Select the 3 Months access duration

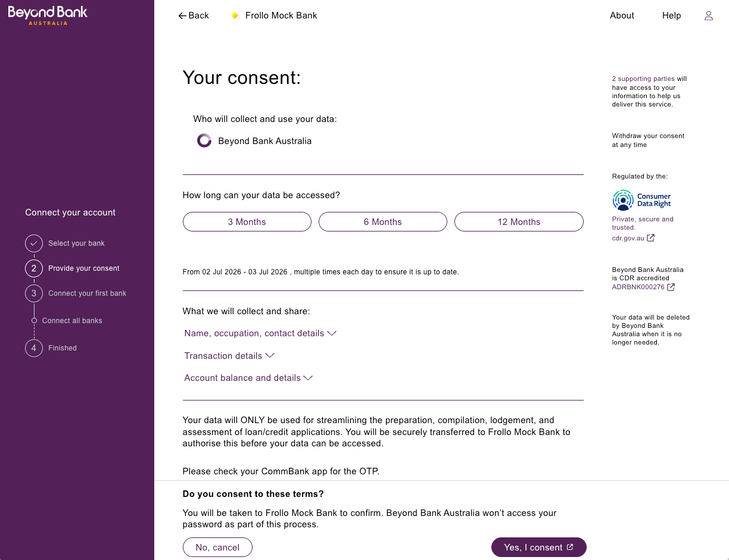(x=247, y=221)
